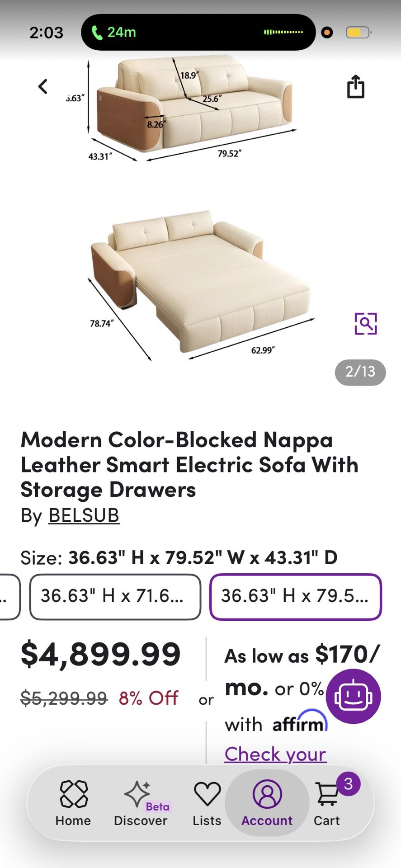401x868 pixels.
Task: Open the share options for this sofa
Action: coord(357,87)
